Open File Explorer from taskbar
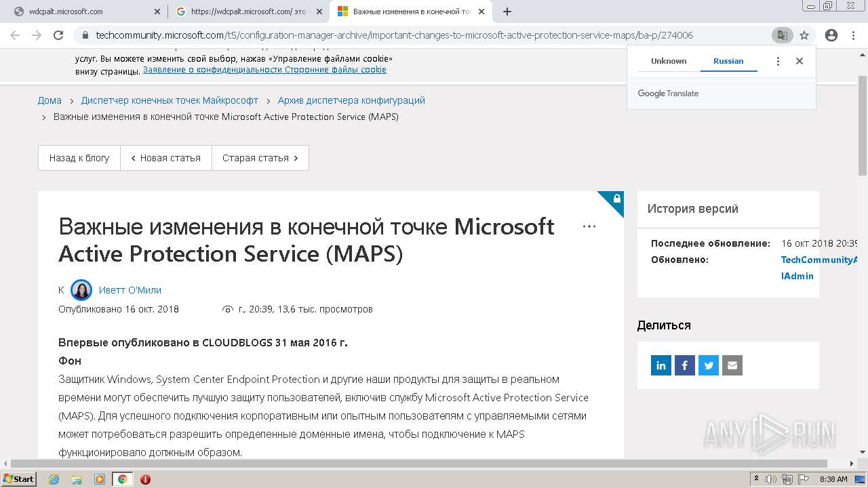 (x=77, y=479)
